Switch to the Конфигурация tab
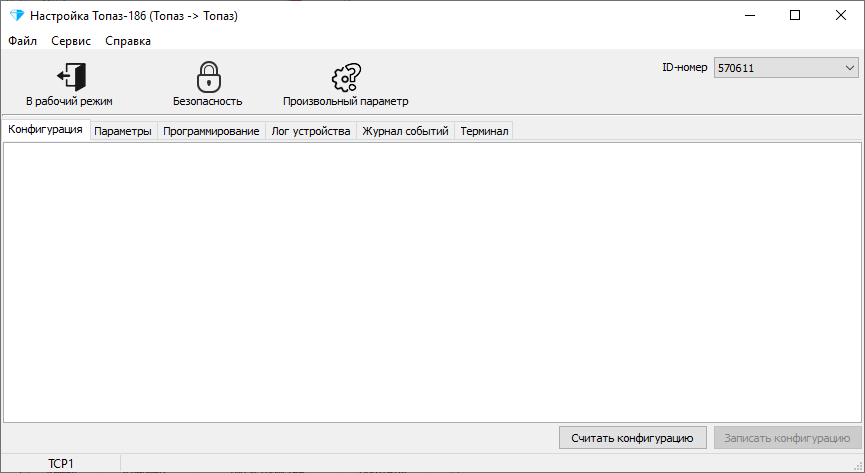This screenshot has height=473, width=865. 45,130
